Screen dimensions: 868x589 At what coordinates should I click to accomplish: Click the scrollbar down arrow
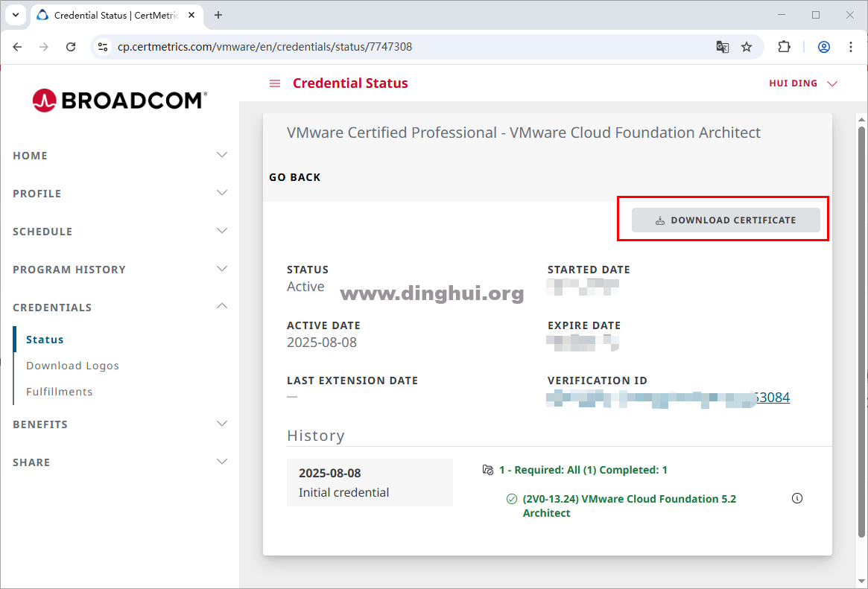[x=861, y=582]
